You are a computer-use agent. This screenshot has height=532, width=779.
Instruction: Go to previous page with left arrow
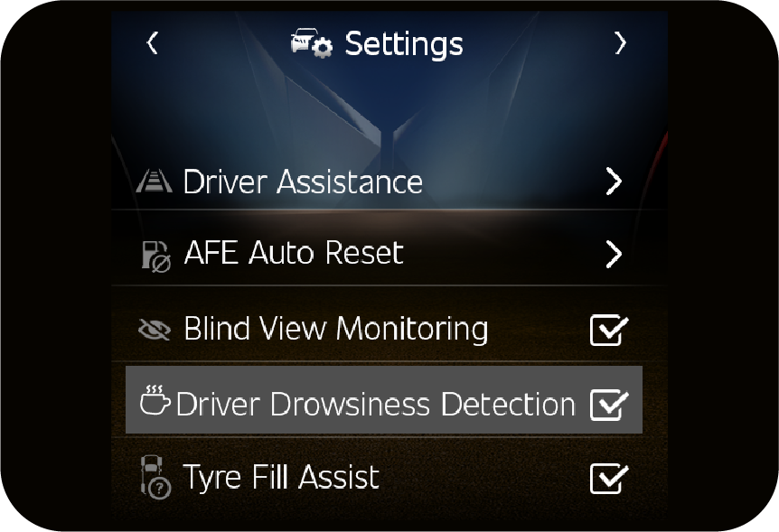tap(153, 42)
